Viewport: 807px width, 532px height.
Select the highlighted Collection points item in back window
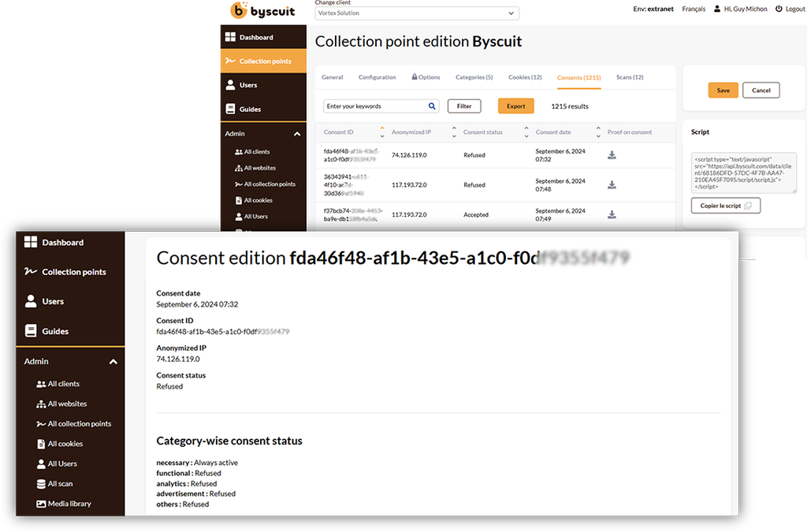(263, 61)
